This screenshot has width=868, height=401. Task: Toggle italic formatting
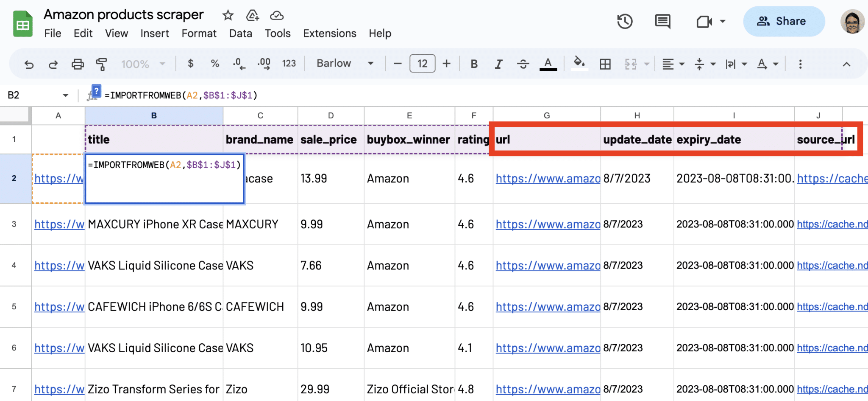pos(498,64)
